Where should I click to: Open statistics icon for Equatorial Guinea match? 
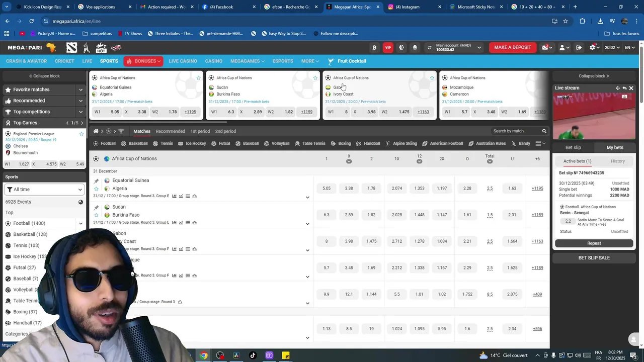coord(175,196)
